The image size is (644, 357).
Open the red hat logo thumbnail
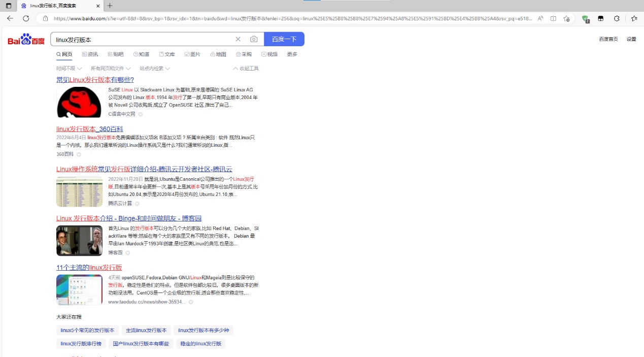coord(79,102)
